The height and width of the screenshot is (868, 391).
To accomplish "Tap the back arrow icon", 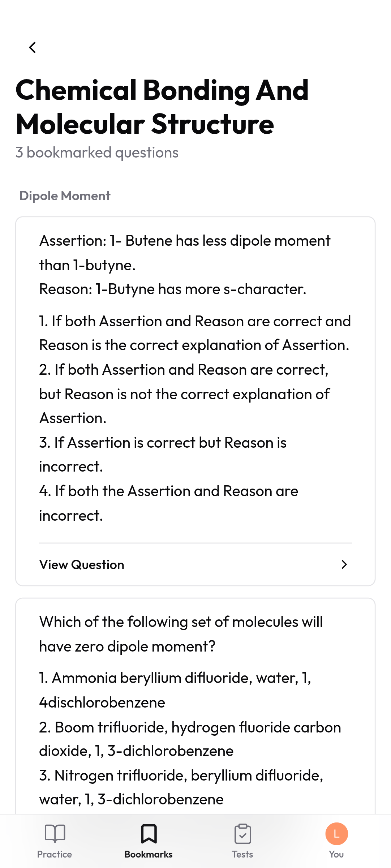I will pos(33,47).
